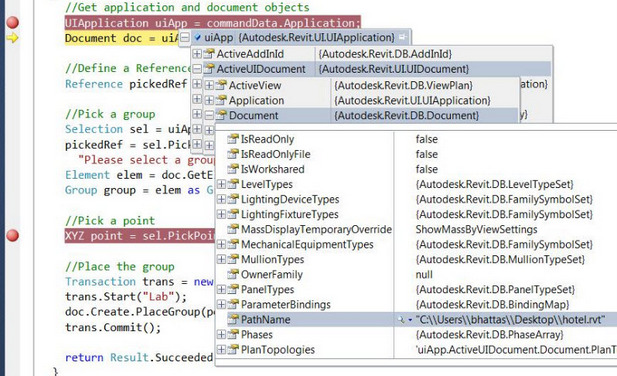Click the property icon next to ActiveUIDocument
Viewport: 617px width, 376px height.
pos(209,69)
